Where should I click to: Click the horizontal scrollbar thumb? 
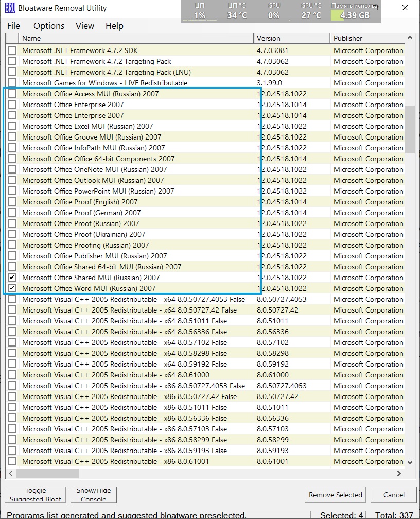(x=47, y=473)
